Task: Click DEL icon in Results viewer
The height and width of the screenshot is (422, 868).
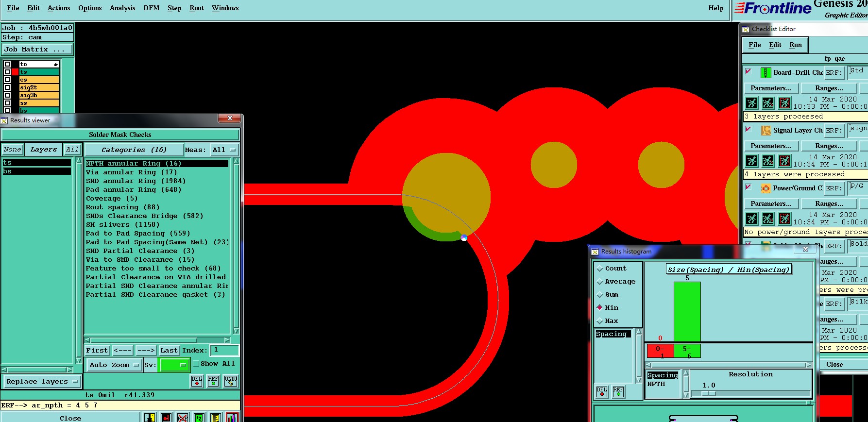Action: [197, 381]
